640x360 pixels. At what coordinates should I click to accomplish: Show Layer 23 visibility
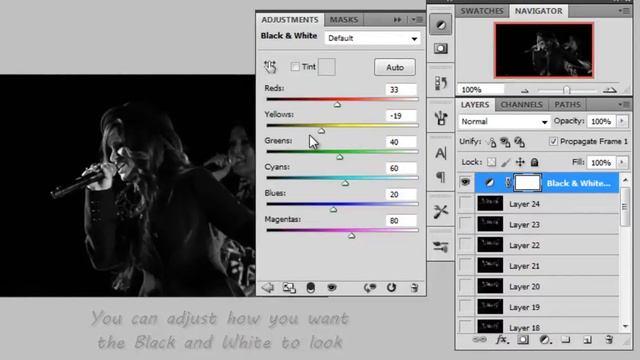pos(465,224)
